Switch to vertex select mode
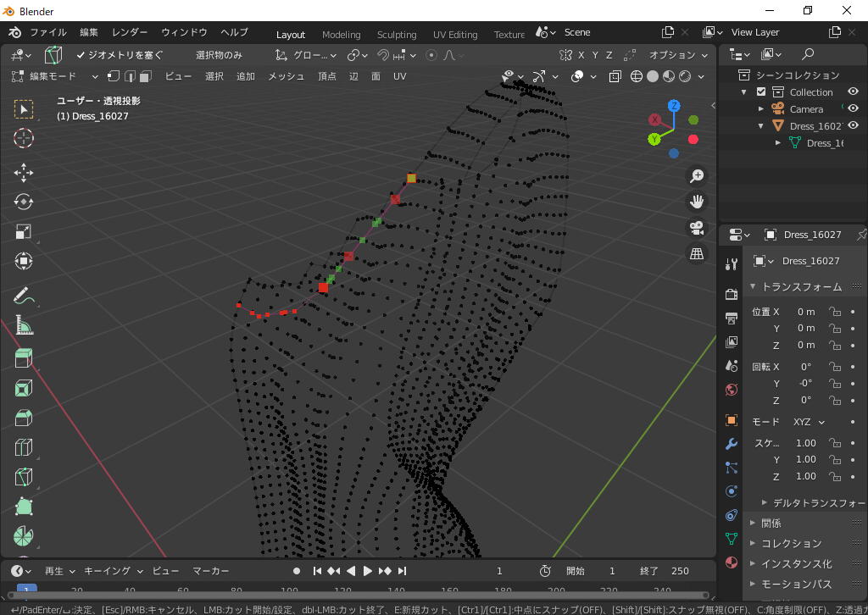Image resolution: width=868 pixels, height=615 pixels. pyautogui.click(x=114, y=76)
